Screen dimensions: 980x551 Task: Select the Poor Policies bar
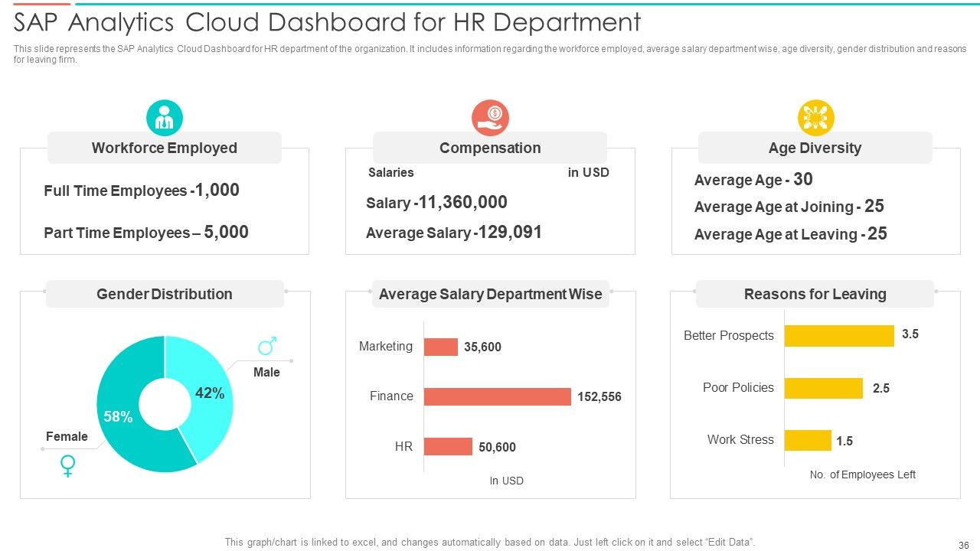tap(824, 388)
